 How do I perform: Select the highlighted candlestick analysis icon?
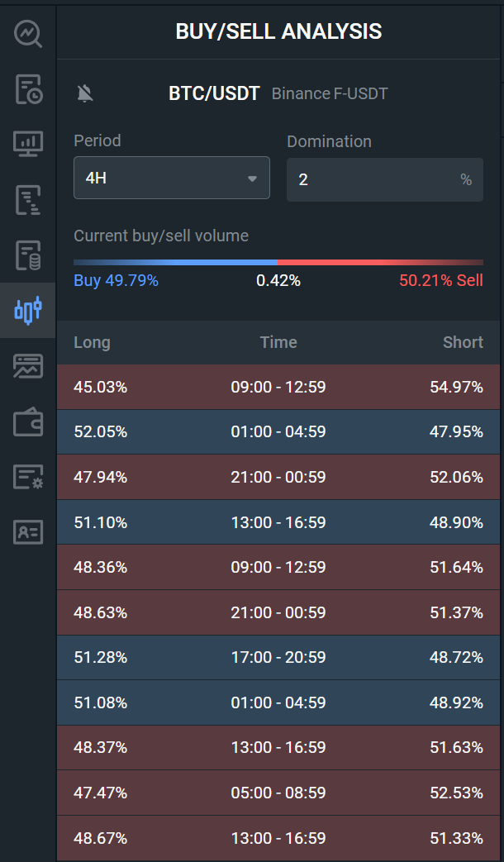pos(27,310)
